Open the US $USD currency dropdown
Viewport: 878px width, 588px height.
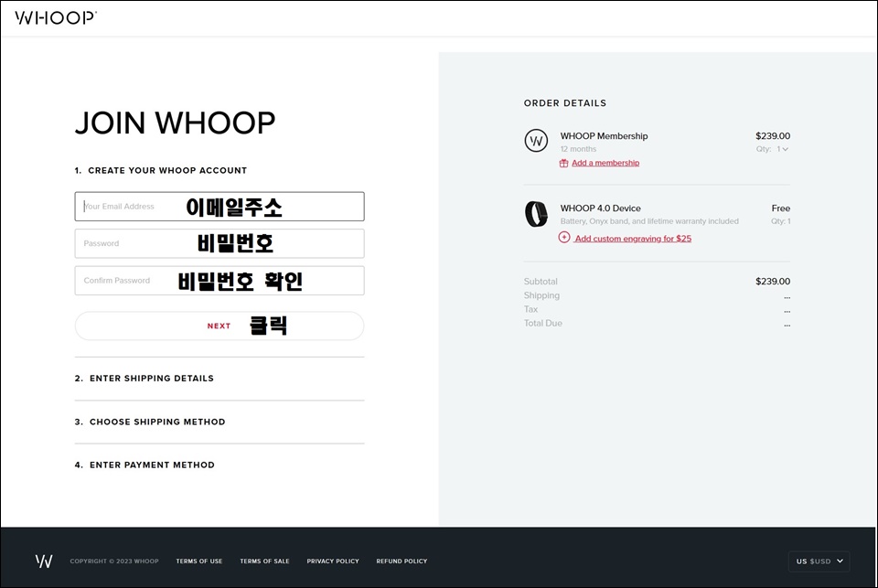[x=819, y=561]
